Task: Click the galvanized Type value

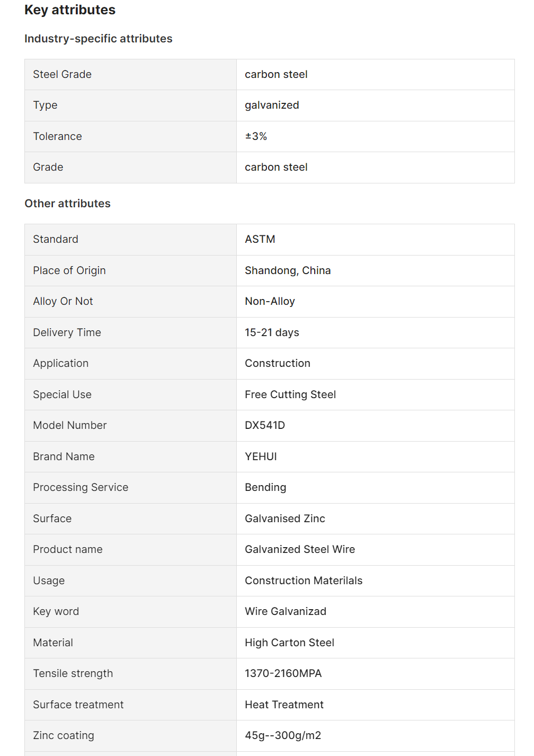Action: click(x=272, y=105)
